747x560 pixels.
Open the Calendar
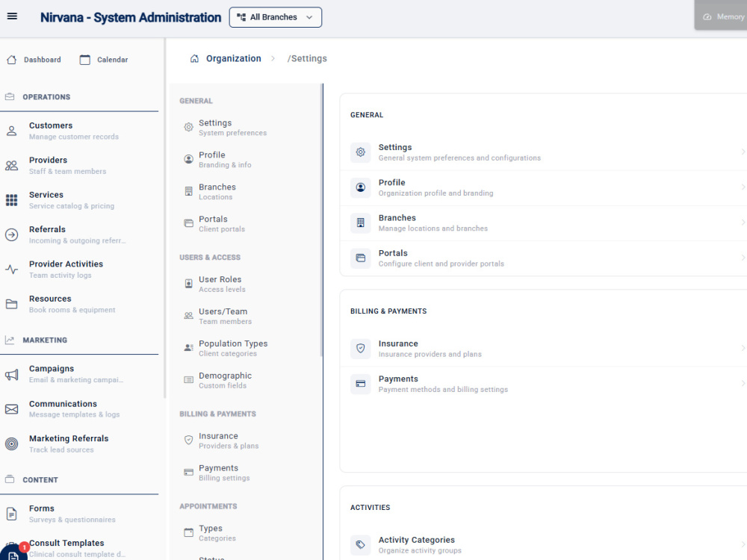104,60
